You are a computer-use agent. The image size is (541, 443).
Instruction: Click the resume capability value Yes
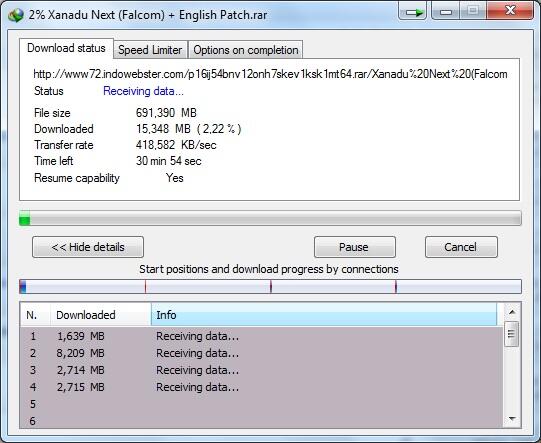[175, 178]
